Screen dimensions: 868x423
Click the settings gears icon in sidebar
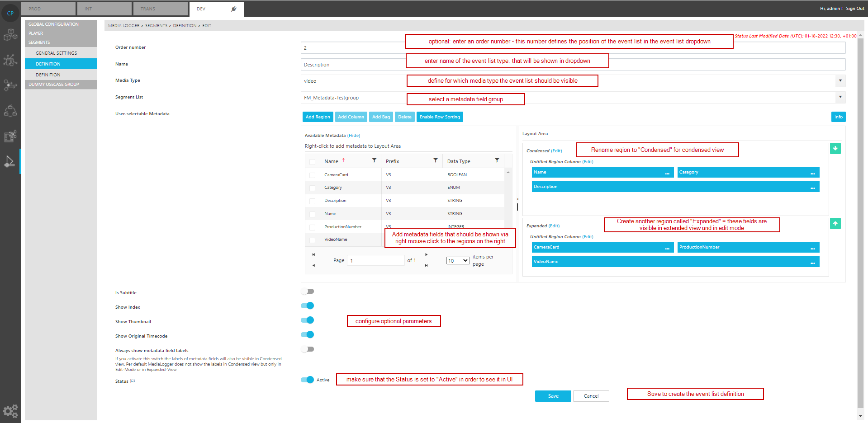(x=10, y=411)
